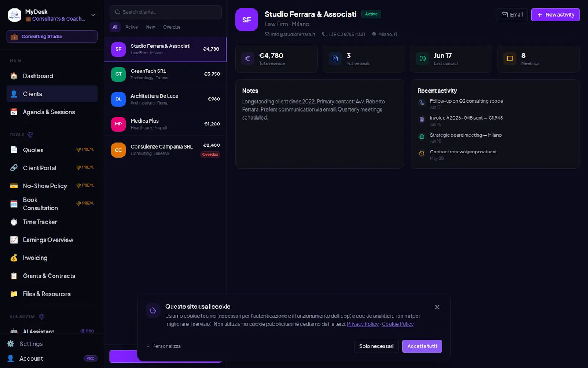Open the Settings gear icon
Image resolution: width=588 pixels, height=368 pixels.
11,344
